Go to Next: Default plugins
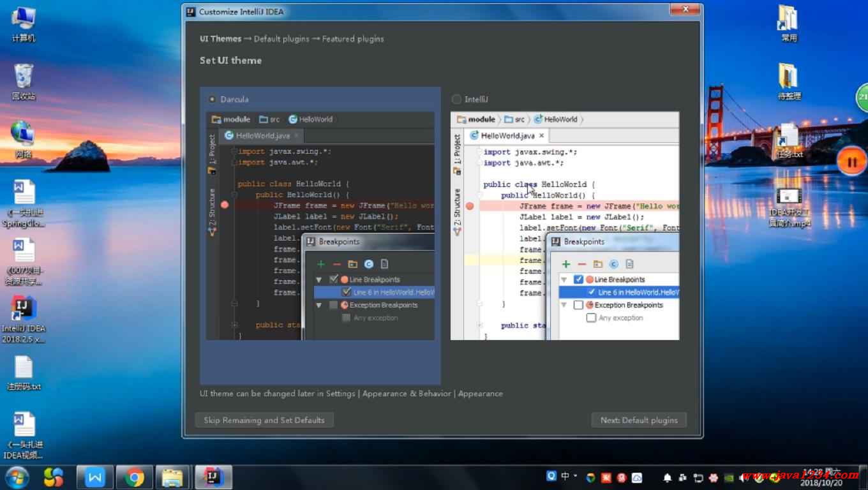The height and width of the screenshot is (490, 868). (x=639, y=420)
